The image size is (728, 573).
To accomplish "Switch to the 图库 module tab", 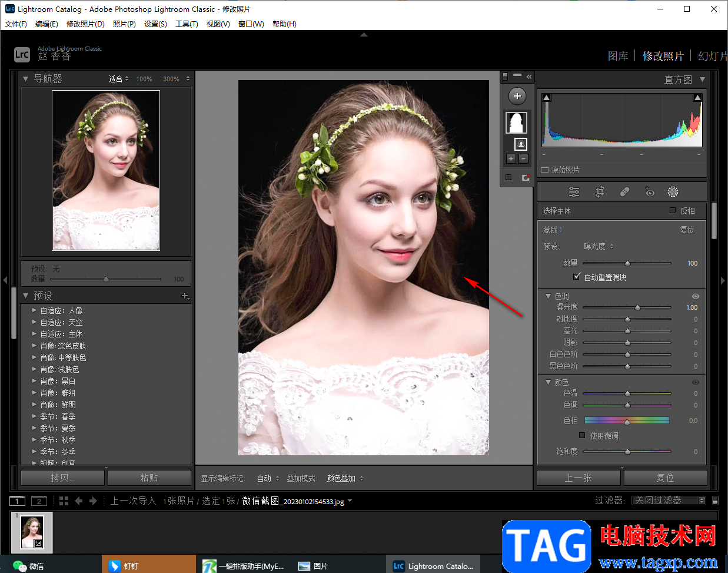I will coord(617,56).
